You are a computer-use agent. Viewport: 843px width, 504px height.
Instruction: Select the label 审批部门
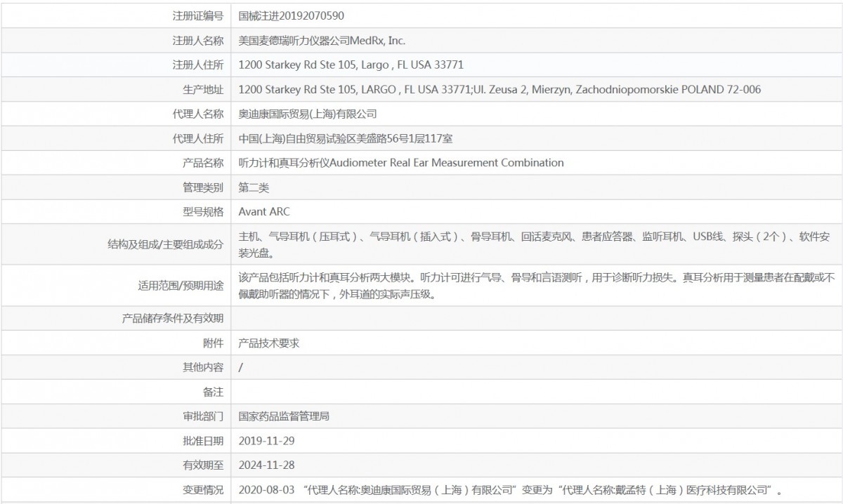tap(203, 416)
